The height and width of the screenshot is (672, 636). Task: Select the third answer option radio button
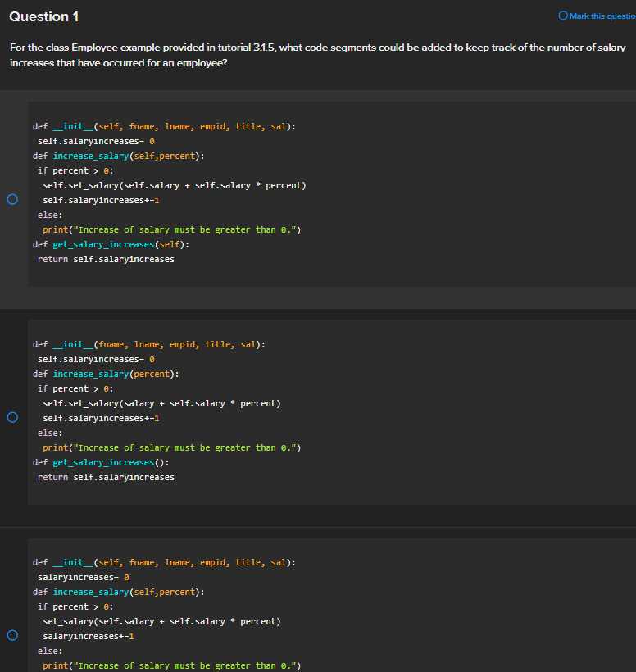12,635
